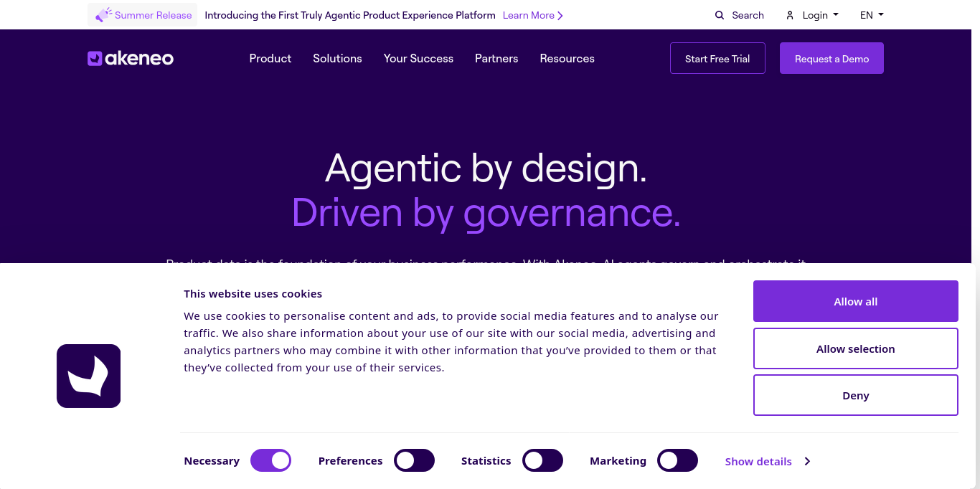The width and height of the screenshot is (980, 489).
Task: Click Start Free Trial button
Action: click(717, 58)
